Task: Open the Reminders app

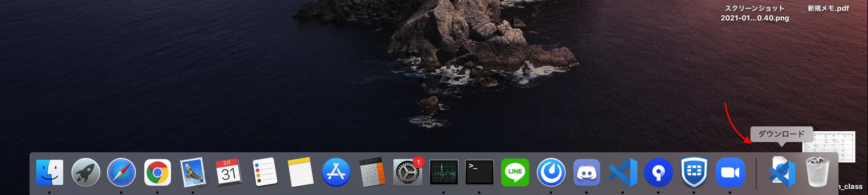Action: [x=265, y=172]
